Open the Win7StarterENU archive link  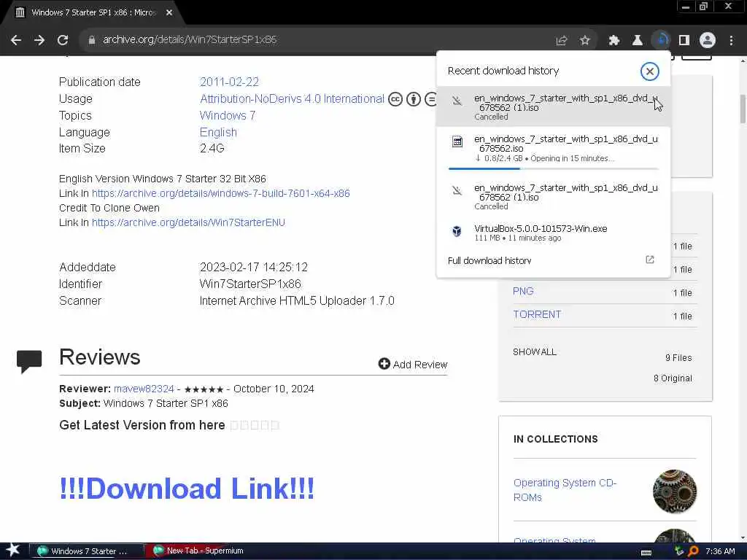pyautogui.click(x=188, y=222)
